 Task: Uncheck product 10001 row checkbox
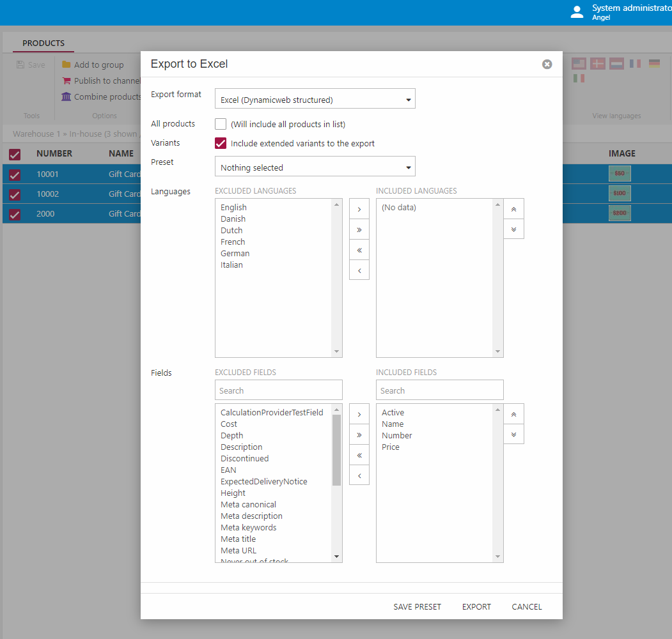(x=15, y=174)
